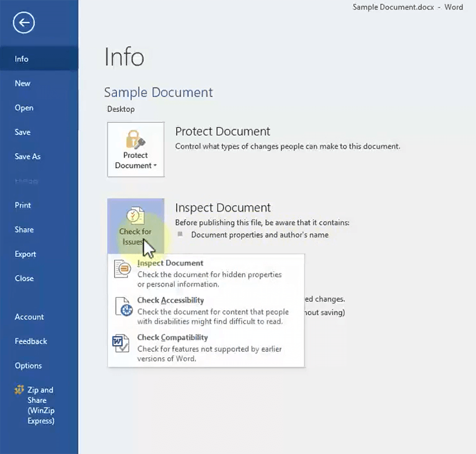Click the Check Accessibility icon
This screenshot has width=476, height=454.
point(122,306)
